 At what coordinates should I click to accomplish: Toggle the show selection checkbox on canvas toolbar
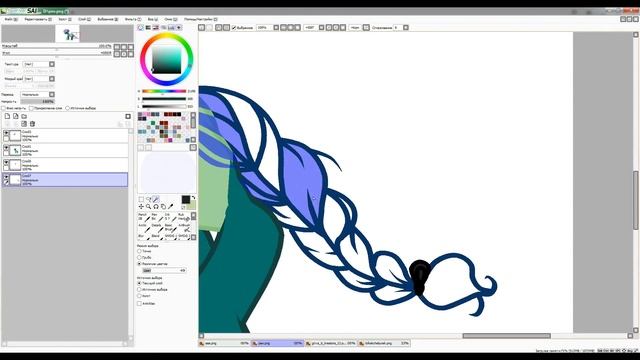pyautogui.click(x=234, y=28)
